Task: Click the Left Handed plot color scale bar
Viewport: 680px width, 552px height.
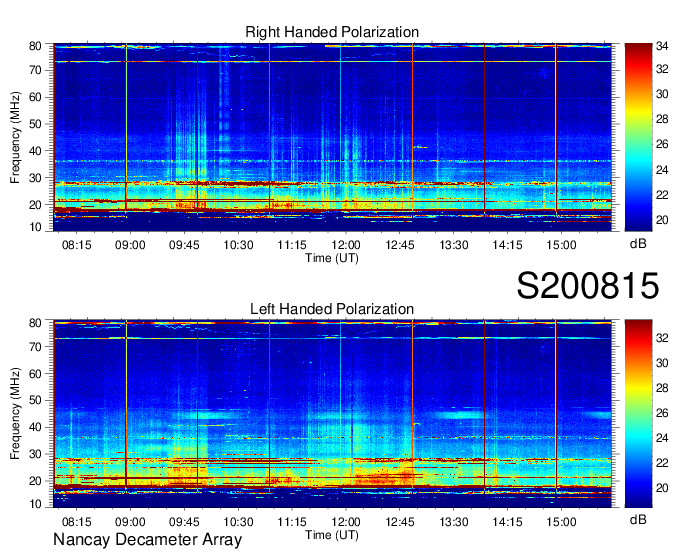Action: 638,414
